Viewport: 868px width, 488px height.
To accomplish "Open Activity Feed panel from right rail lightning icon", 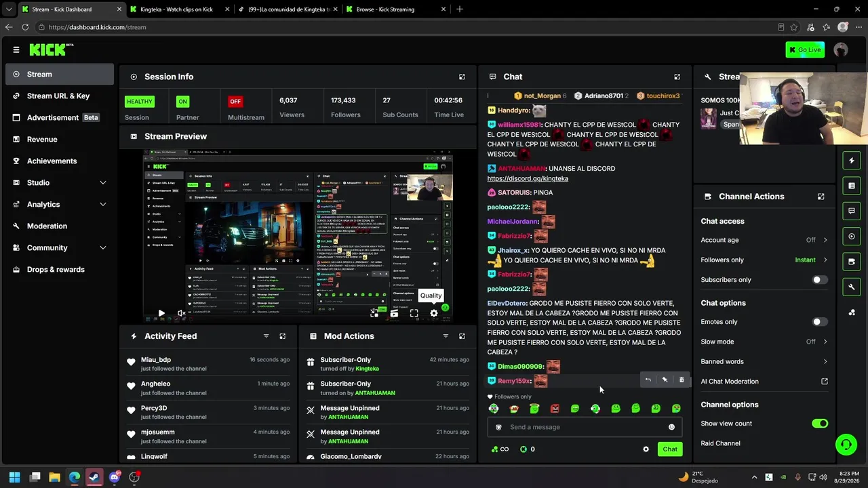I will pyautogui.click(x=852, y=161).
